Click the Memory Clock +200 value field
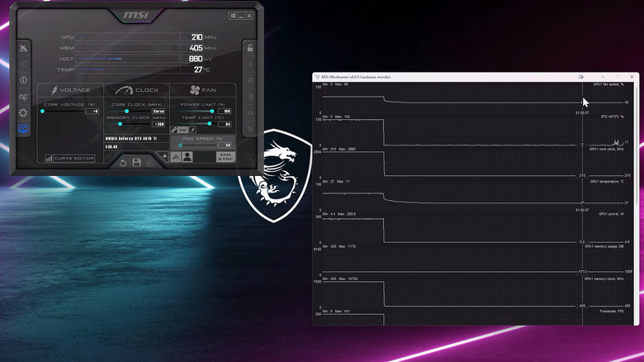The height and width of the screenshot is (362, 644). point(159,124)
